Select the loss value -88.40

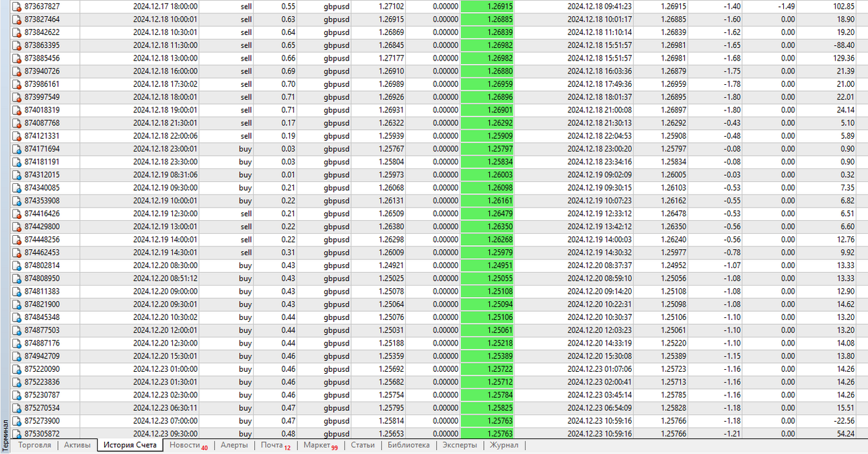pos(843,45)
